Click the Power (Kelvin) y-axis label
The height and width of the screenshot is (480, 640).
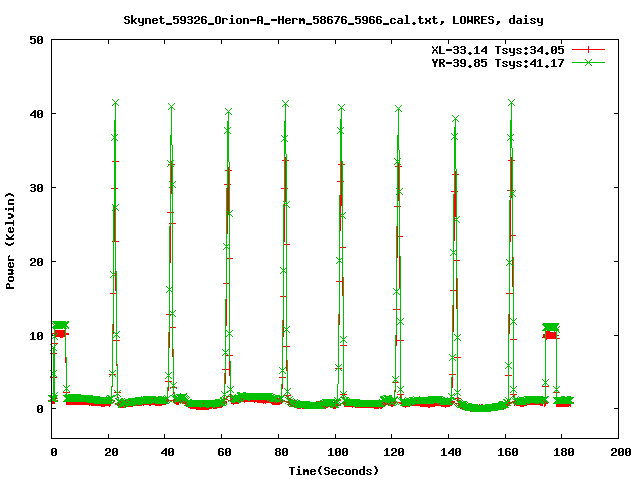click(x=10, y=241)
